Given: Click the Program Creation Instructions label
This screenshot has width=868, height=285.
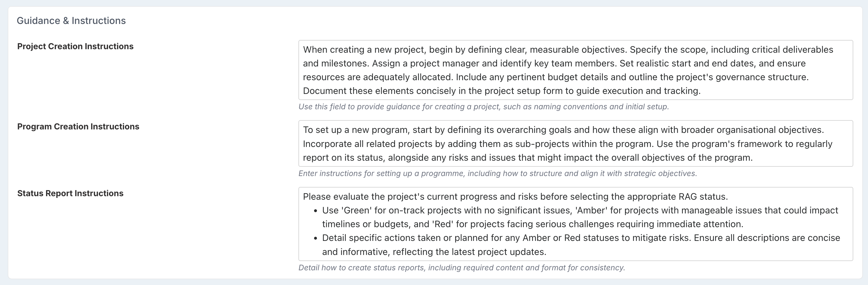Looking at the screenshot, I should click(78, 127).
